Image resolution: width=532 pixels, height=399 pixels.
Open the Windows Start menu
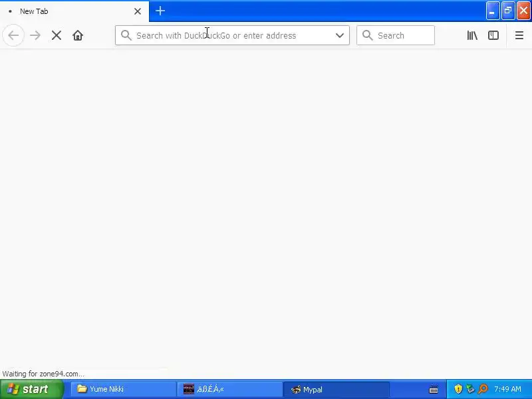click(32, 389)
